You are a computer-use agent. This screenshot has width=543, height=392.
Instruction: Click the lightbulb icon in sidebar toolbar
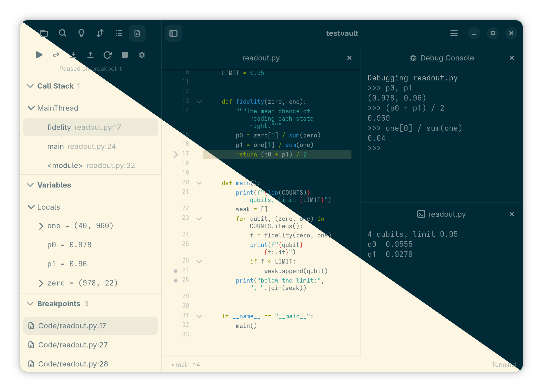coord(81,33)
